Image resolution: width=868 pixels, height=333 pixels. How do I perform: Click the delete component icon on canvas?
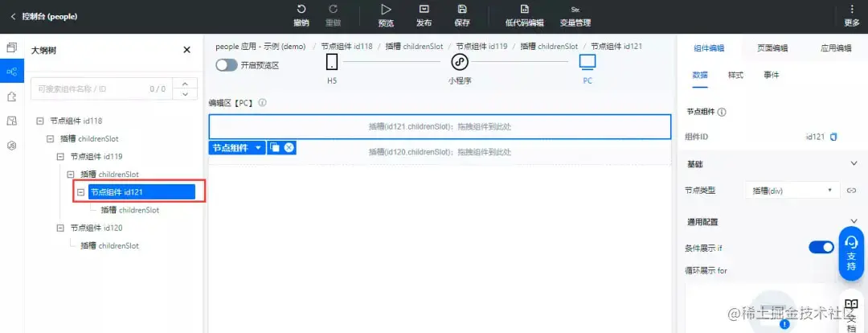coord(289,147)
